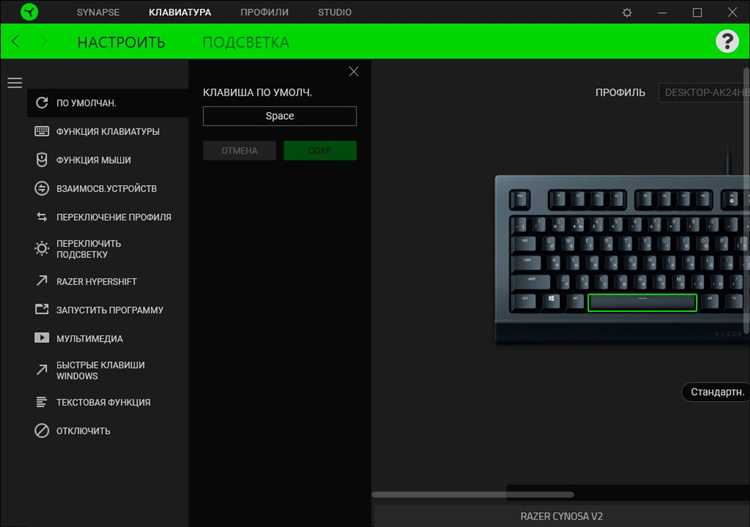
Task: Select ПЕРЕКЛЮЧЕНИЕ ПРОФИЛЯ label
Action: point(114,218)
